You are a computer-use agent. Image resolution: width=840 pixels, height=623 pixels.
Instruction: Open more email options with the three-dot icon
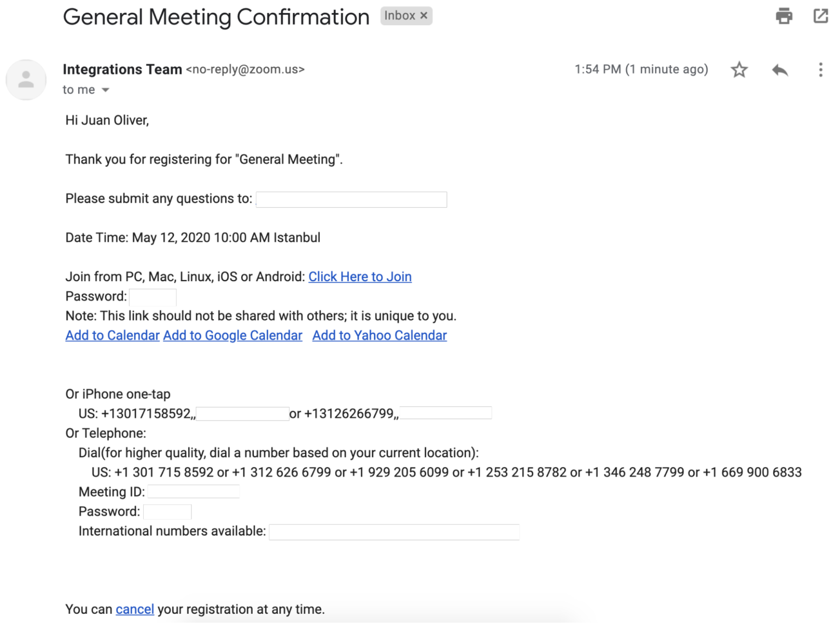(x=821, y=69)
